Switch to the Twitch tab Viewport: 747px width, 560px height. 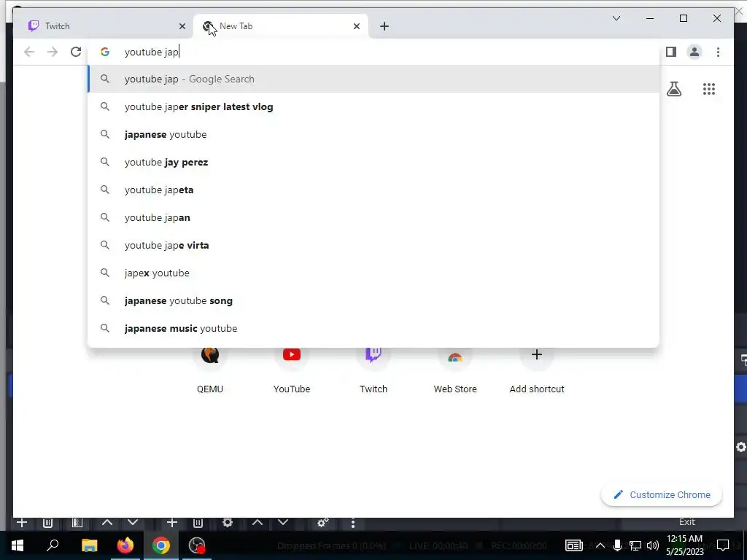(x=102, y=26)
